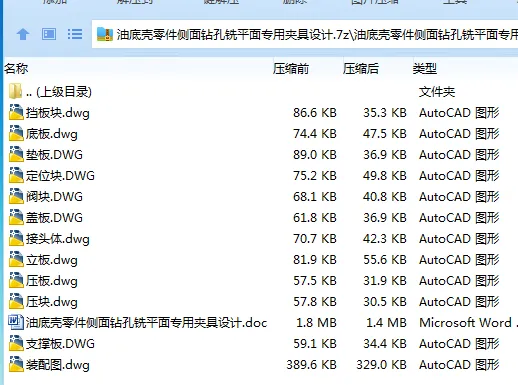Click the Microsoft Word type cell
This screenshot has width=518, height=385.
[468, 323]
